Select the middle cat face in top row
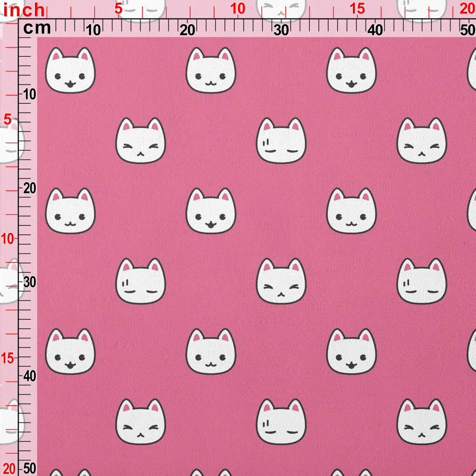 pyautogui.click(x=211, y=71)
